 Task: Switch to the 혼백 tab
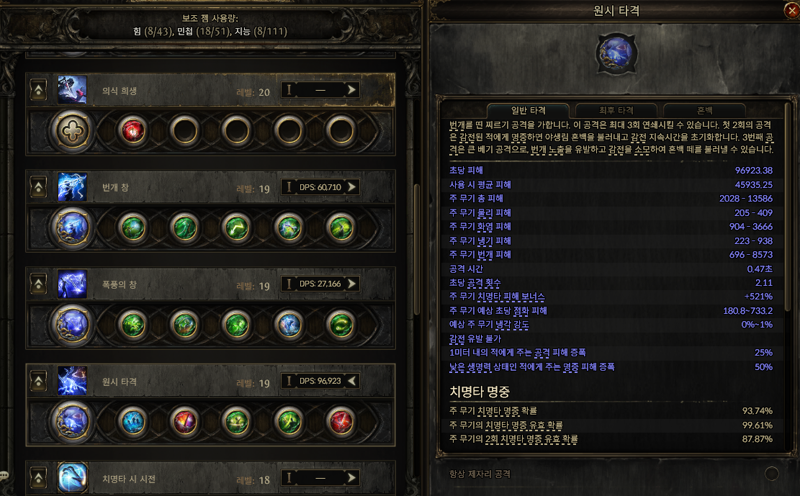tap(704, 110)
